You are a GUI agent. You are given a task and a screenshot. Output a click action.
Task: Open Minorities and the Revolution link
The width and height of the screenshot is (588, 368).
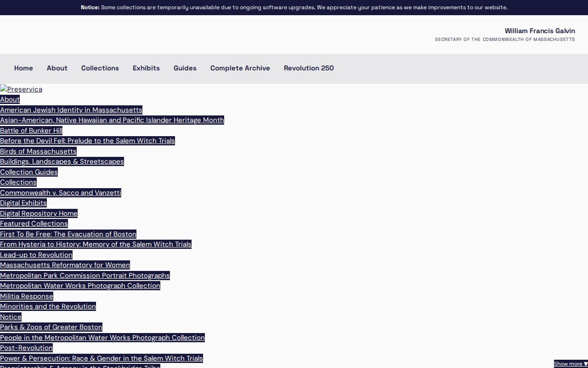48,306
